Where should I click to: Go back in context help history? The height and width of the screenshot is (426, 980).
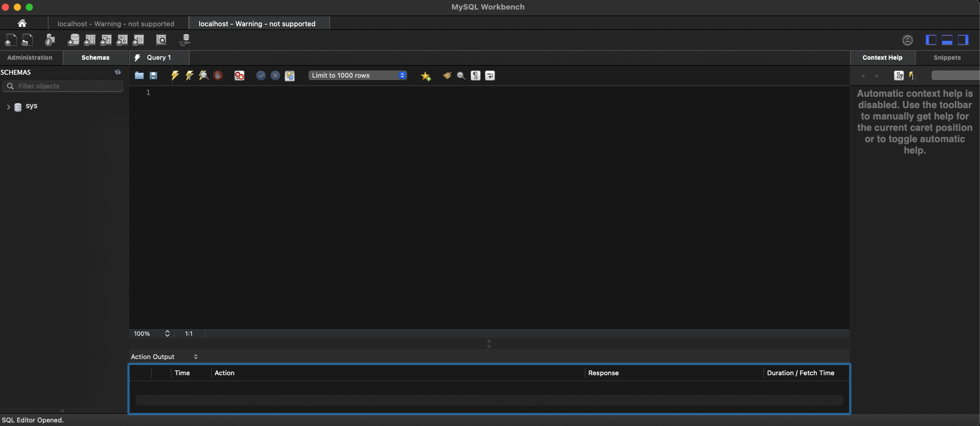pos(863,76)
